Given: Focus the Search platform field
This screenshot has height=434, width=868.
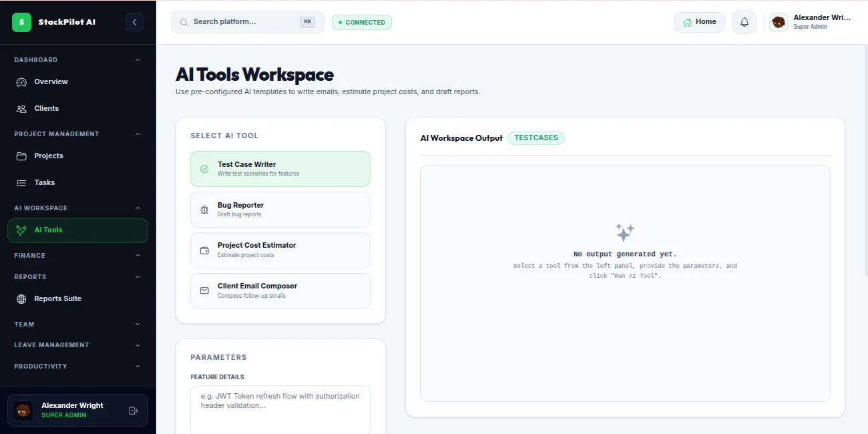Looking at the screenshot, I should click(248, 22).
